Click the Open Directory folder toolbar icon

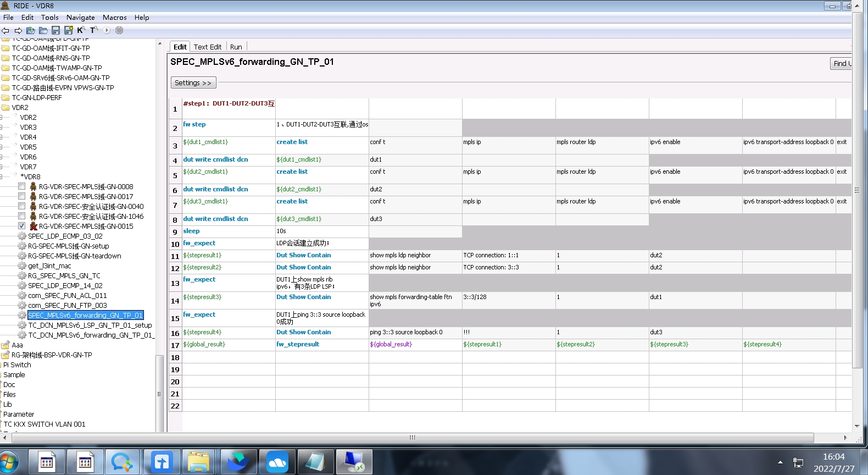point(43,30)
